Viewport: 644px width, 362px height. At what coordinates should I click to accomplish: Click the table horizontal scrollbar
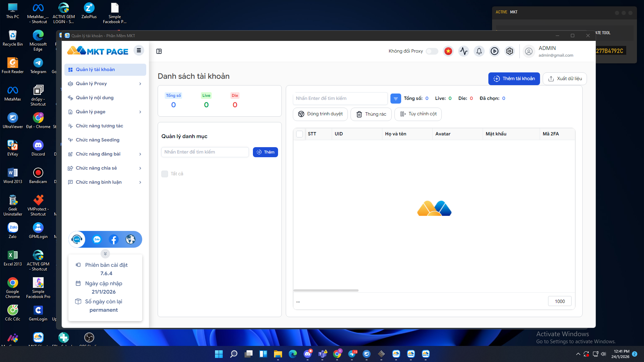(x=326, y=290)
